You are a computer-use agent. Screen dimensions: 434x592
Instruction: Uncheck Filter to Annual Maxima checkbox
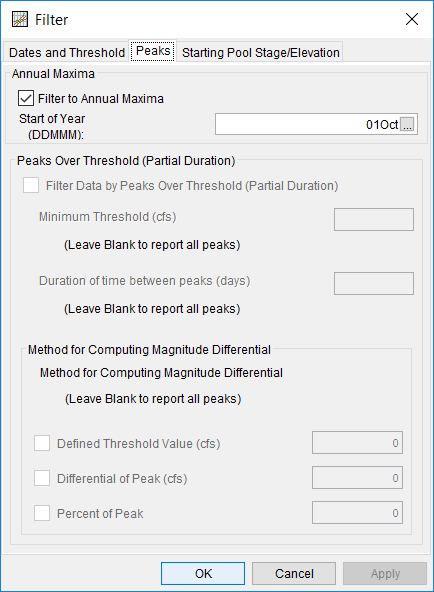point(26,99)
